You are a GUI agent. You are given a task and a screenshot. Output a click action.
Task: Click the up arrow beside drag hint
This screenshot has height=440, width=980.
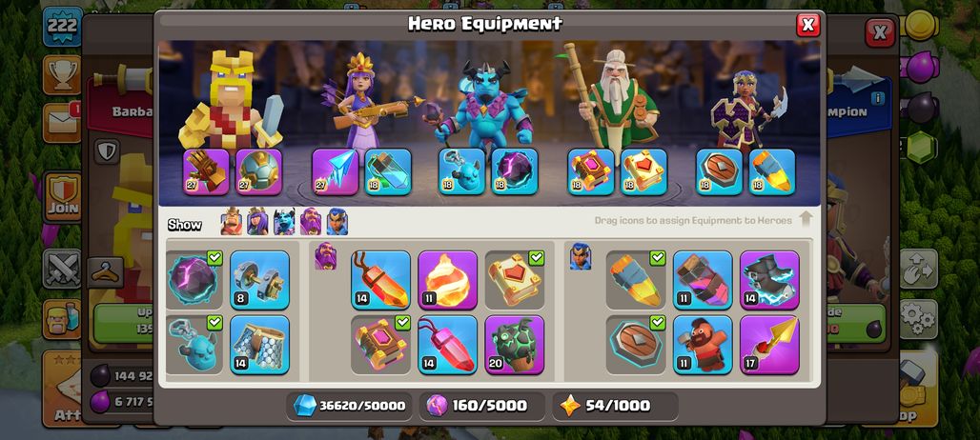(806, 219)
